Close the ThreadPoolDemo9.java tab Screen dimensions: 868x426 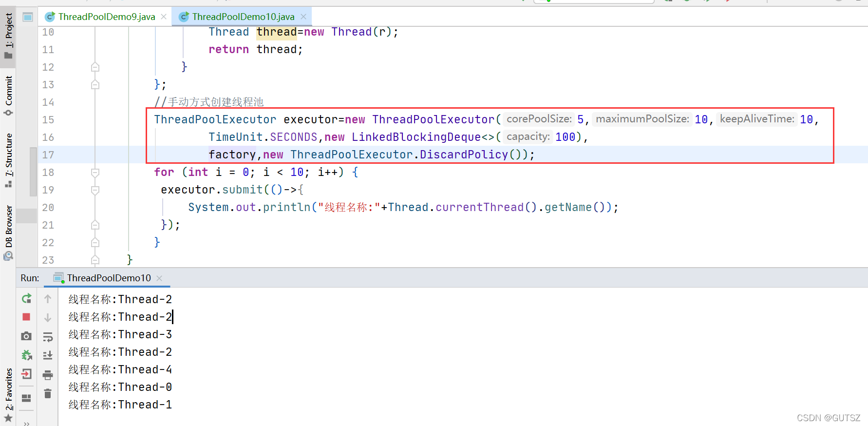coord(164,17)
